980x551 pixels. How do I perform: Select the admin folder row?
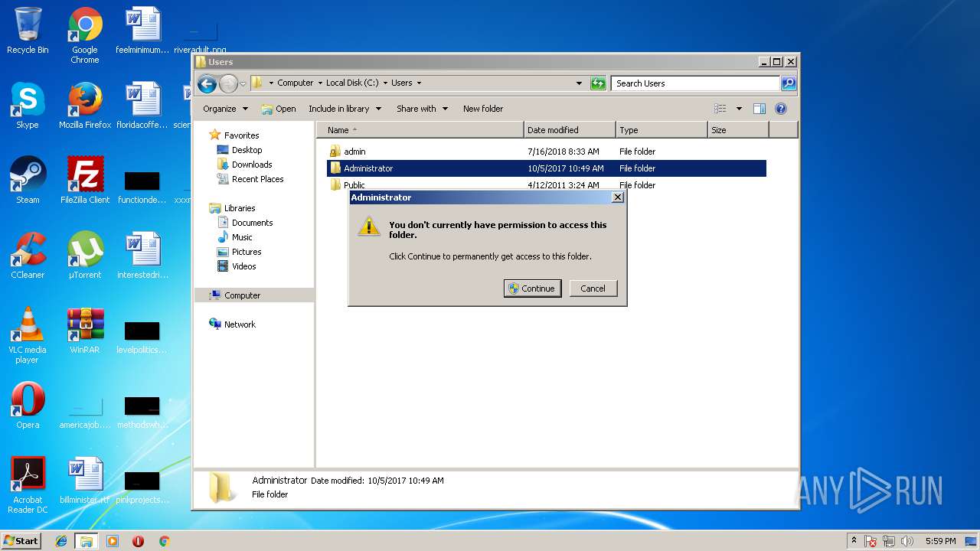pos(547,152)
